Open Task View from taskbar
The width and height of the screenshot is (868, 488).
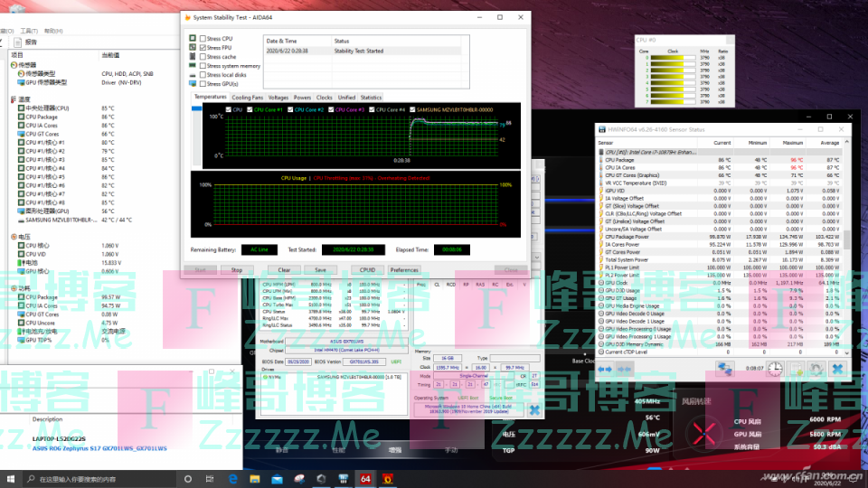pyautogui.click(x=210, y=479)
